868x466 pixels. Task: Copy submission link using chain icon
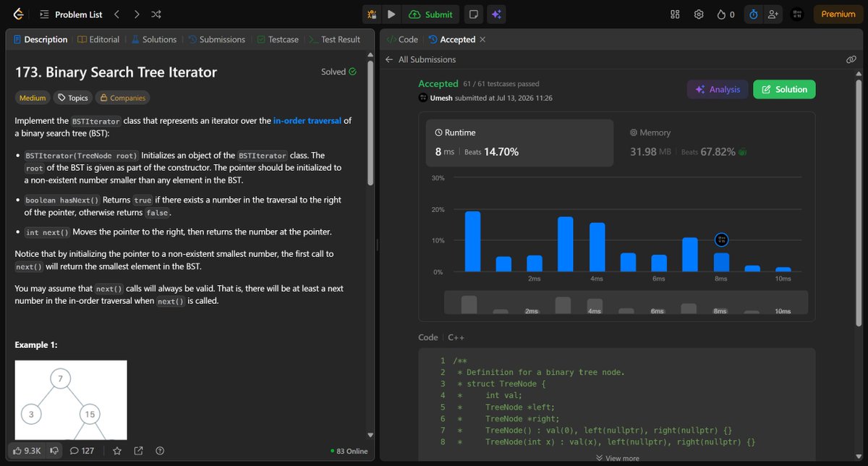pyautogui.click(x=851, y=59)
